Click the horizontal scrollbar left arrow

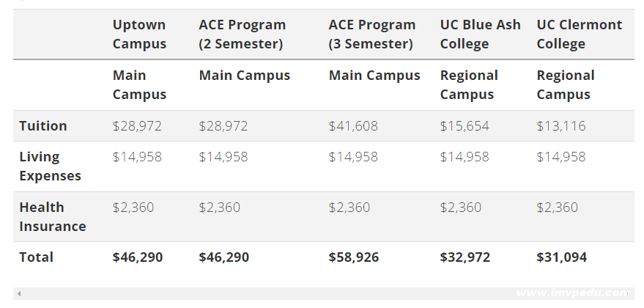19,294
